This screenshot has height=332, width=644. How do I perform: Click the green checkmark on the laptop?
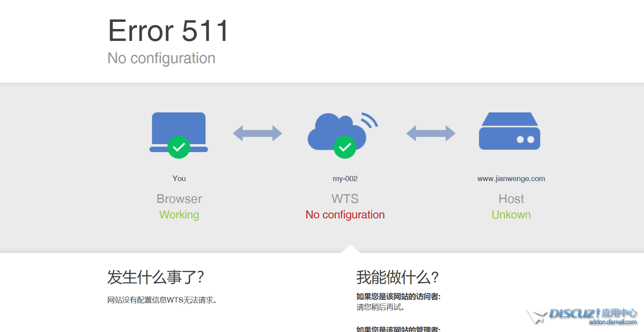click(179, 147)
